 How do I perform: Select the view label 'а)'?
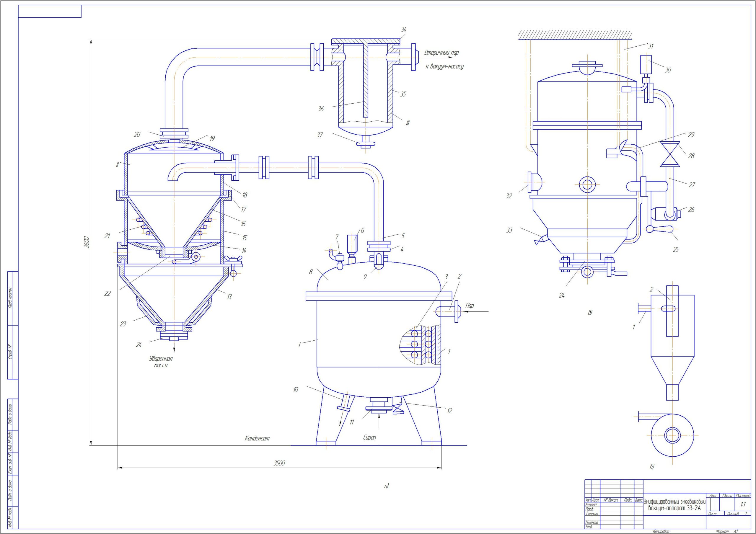click(x=387, y=486)
